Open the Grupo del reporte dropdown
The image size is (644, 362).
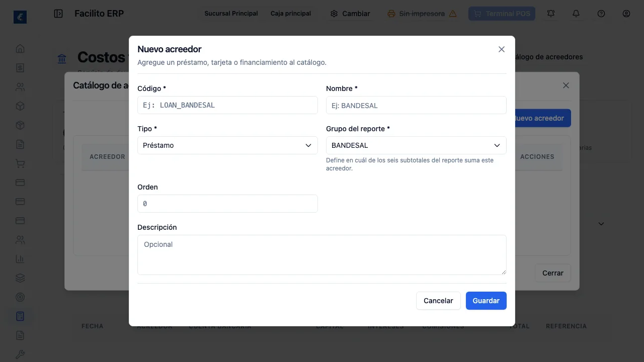click(416, 145)
